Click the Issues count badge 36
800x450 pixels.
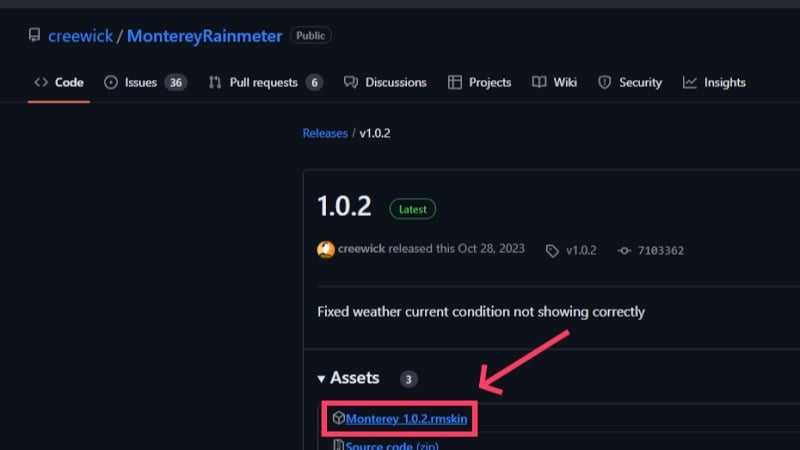[x=176, y=83]
